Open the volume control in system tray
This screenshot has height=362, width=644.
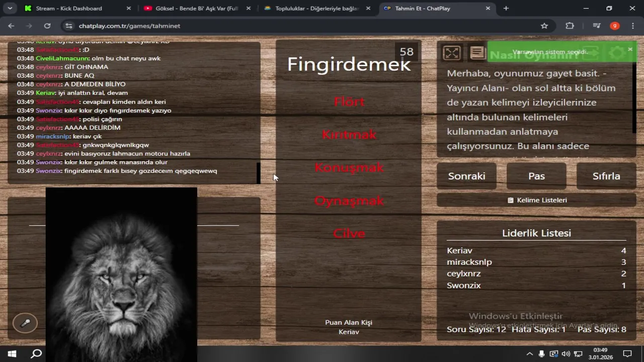point(566,353)
